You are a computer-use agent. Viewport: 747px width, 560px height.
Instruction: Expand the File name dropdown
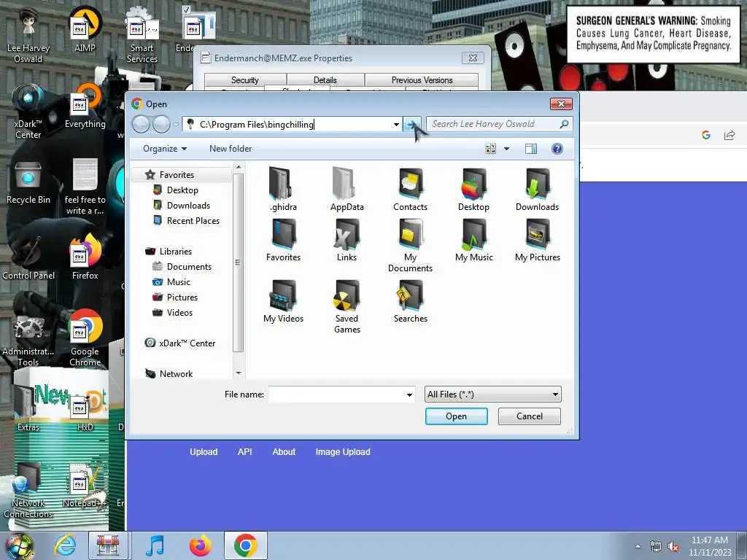pos(409,394)
